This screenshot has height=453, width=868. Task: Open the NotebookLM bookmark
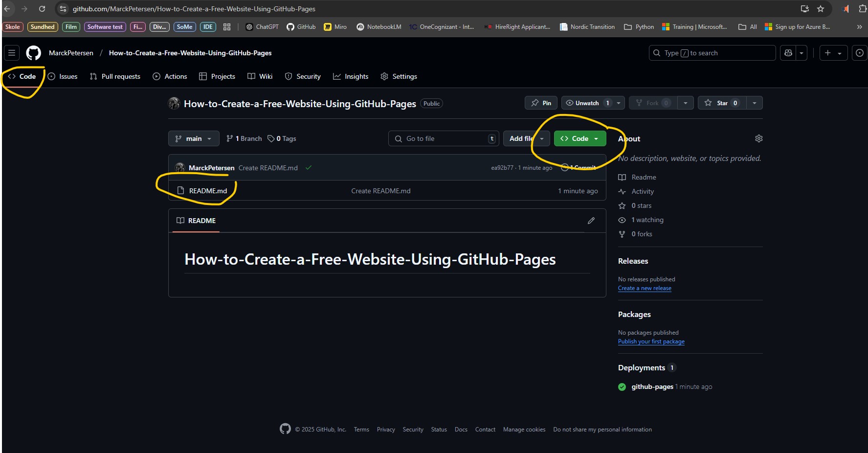point(379,27)
